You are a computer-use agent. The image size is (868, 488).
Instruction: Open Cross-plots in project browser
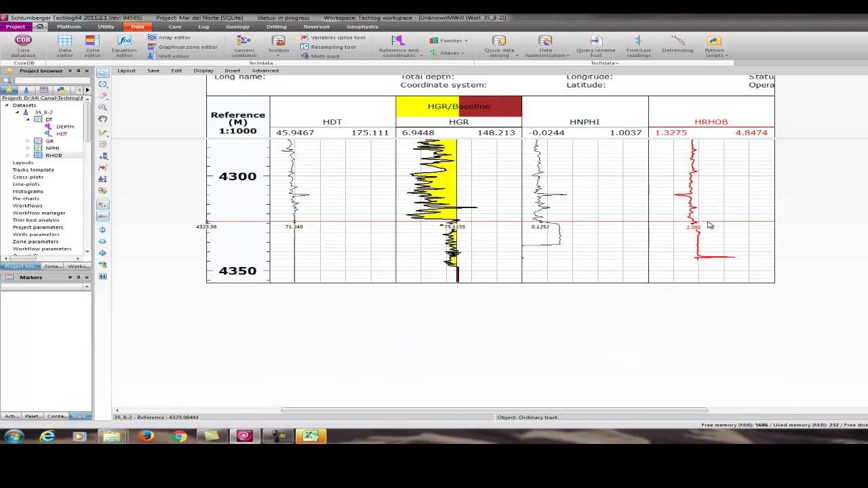point(28,177)
